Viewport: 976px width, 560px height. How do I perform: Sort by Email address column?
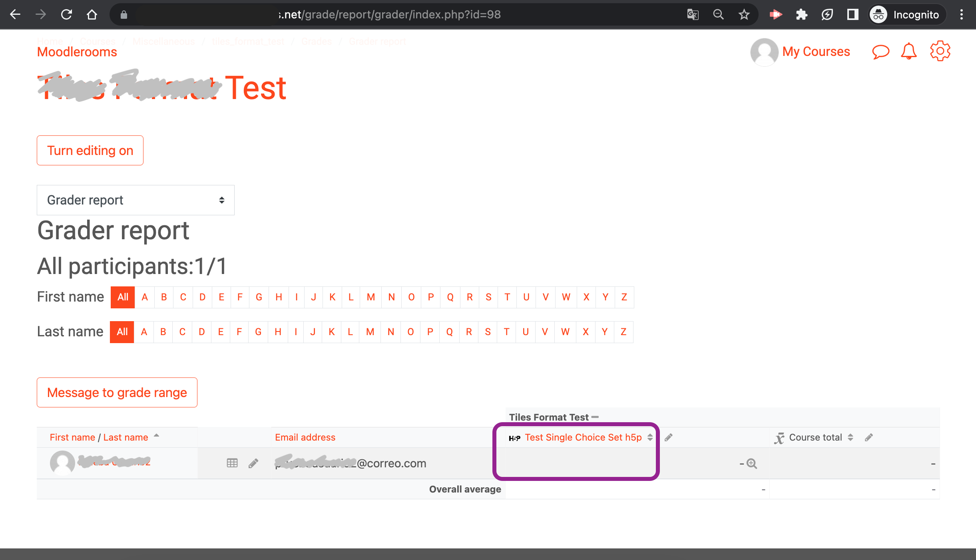pyautogui.click(x=305, y=437)
